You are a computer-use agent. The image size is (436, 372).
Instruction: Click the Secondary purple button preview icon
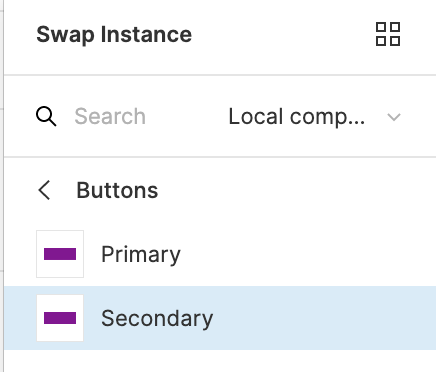[60, 318]
